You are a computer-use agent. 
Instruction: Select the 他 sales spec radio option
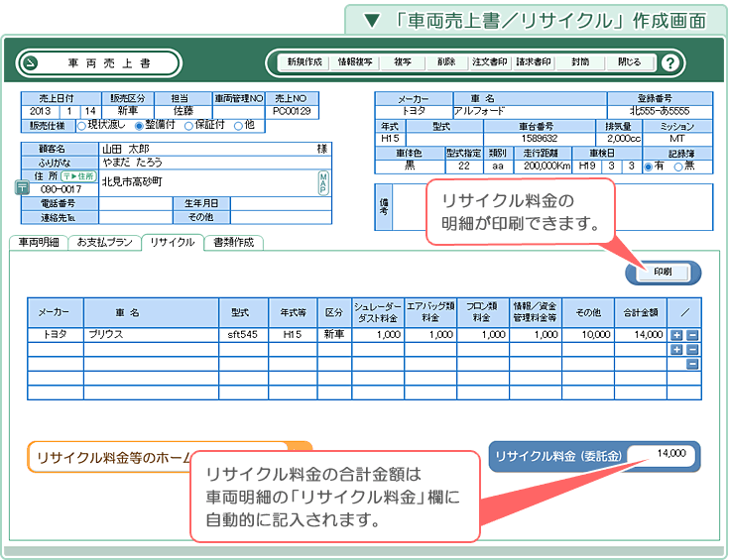pos(238,126)
